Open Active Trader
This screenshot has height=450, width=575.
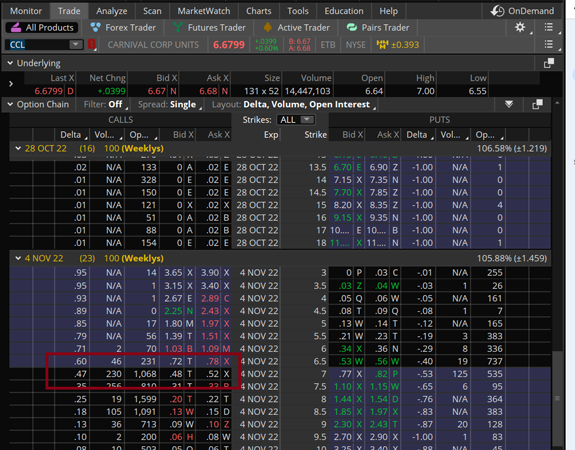pos(296,28)
